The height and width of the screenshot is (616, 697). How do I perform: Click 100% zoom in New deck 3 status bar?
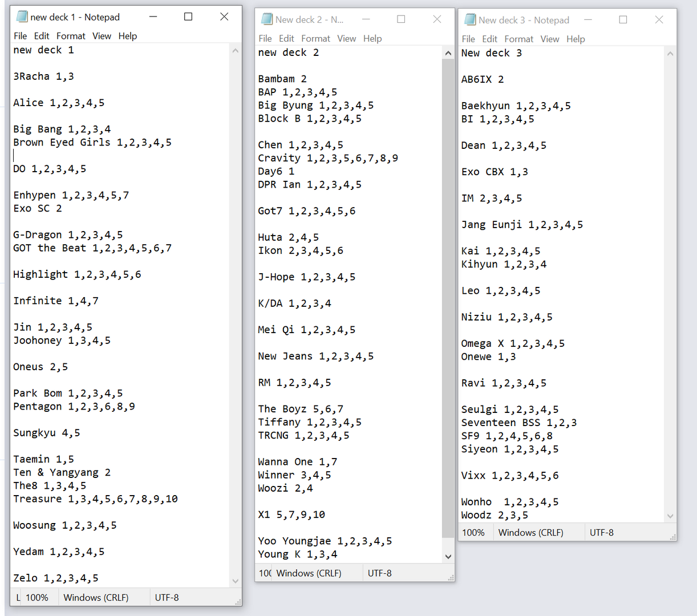point(473,533)
